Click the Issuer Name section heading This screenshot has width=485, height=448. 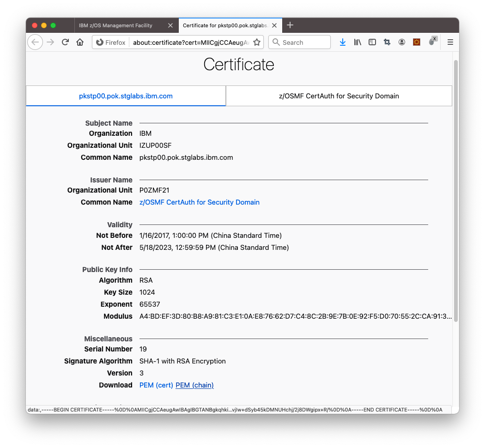pyautogui.click(x=111, y=180)
